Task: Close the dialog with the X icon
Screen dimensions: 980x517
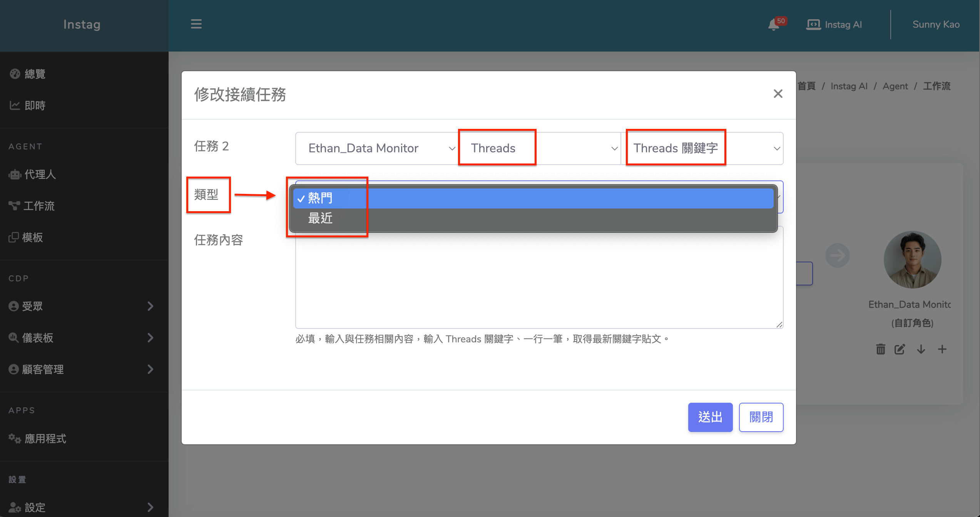Action: coord(778,93)
